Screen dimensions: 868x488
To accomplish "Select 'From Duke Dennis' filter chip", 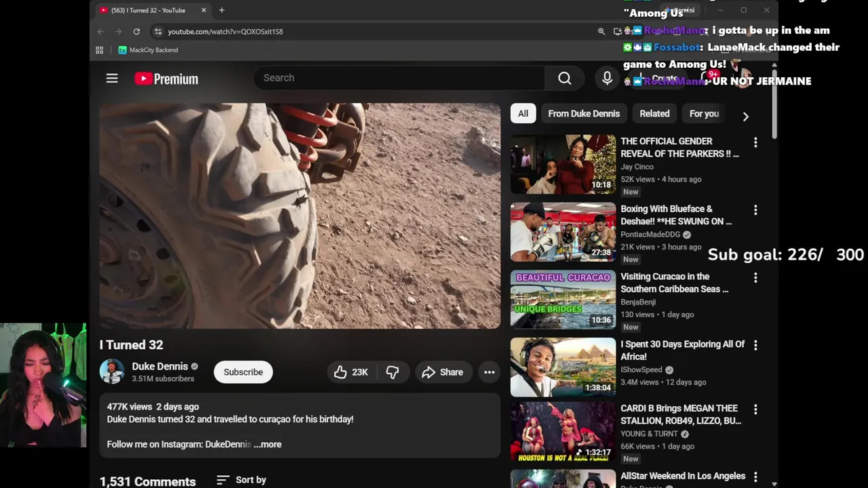I will (584, 114).
